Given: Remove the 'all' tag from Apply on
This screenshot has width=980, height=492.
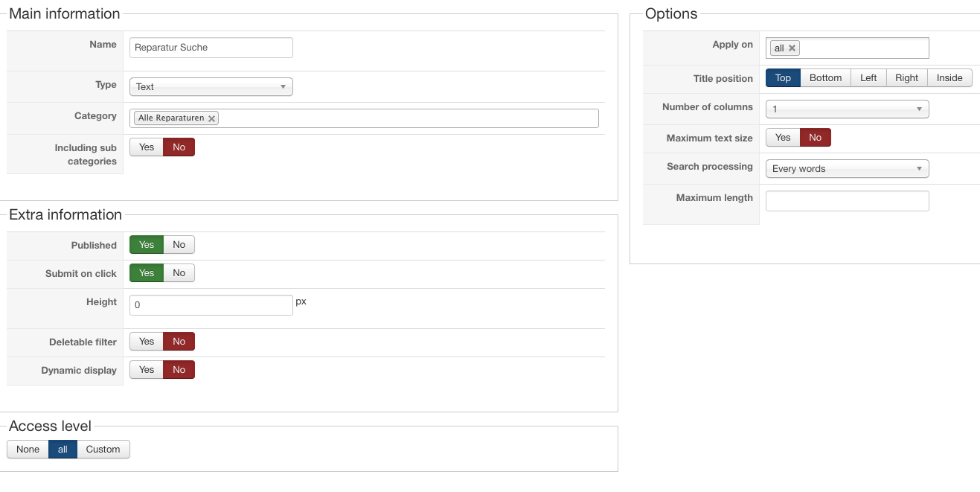Looking at the screenshot, I should coord(792,48).
